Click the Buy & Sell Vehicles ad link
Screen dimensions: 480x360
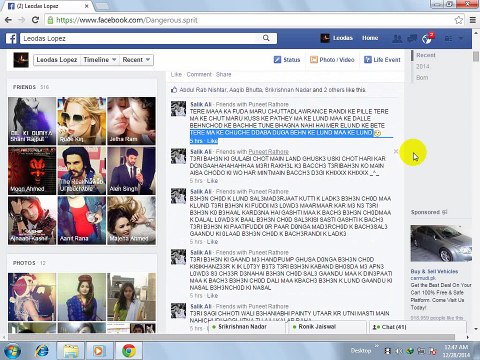pos(434,271)
